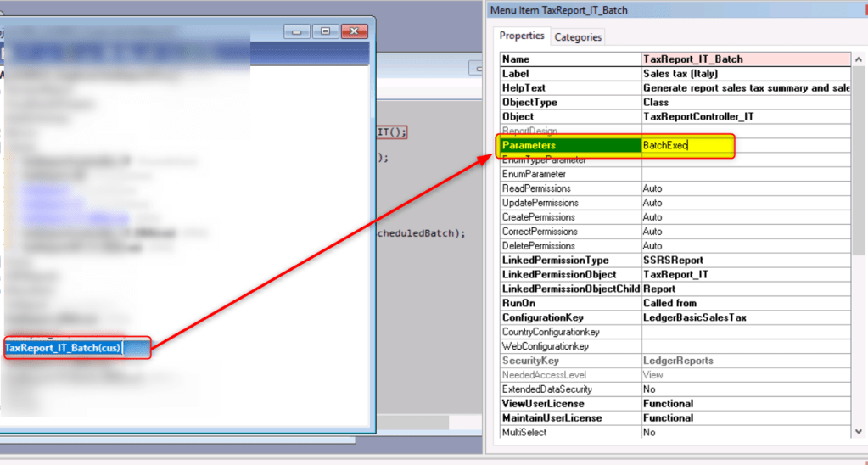Switch to the Categories tab
868x465 pixels.
click(578, 36)
